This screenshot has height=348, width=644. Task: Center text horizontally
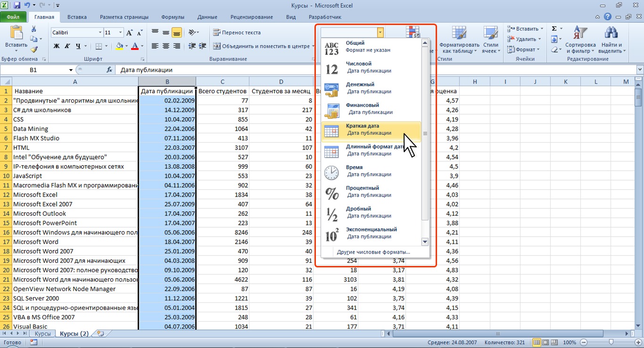click(x=166, y=46)
